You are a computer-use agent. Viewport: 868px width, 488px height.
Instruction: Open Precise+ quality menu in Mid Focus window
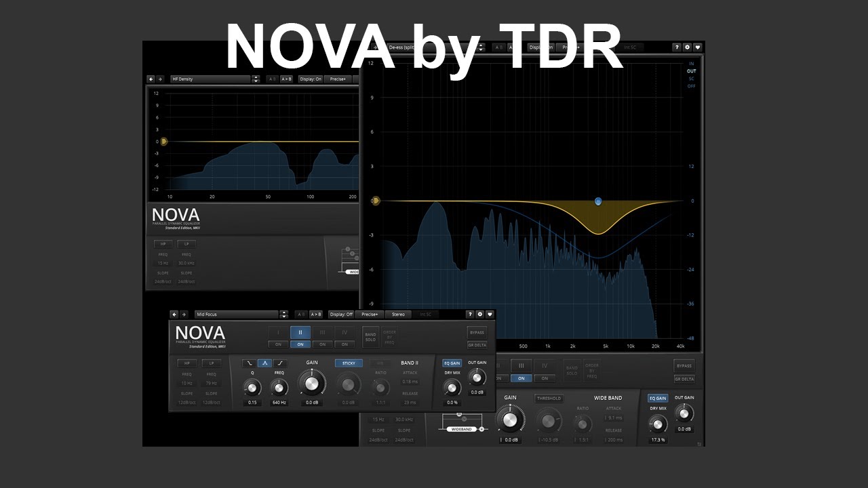(370, 314)
